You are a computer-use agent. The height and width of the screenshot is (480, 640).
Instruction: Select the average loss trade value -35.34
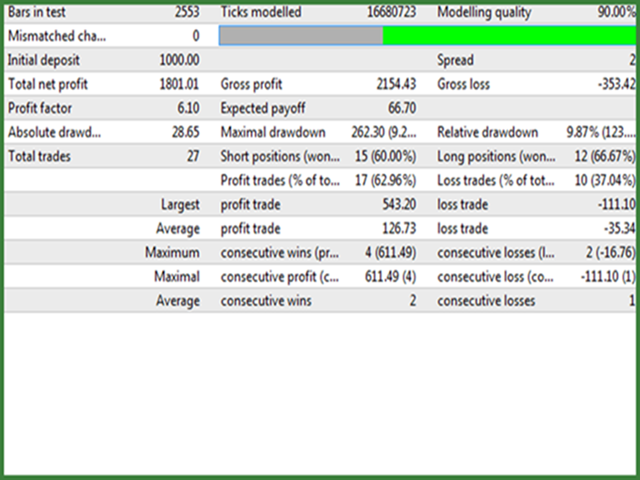click(620, 228)
